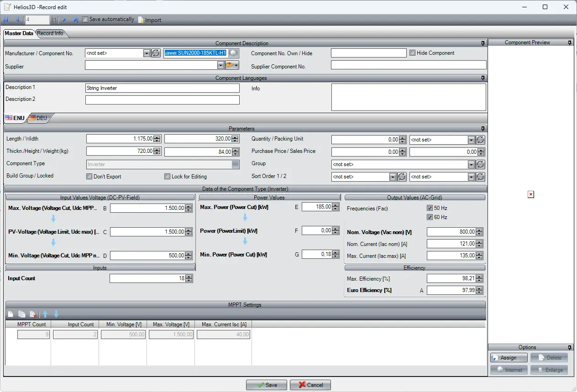Select the DEU language tab
Image resolution: width=577 pixels, height=392 pixels.
pos(38,118)
